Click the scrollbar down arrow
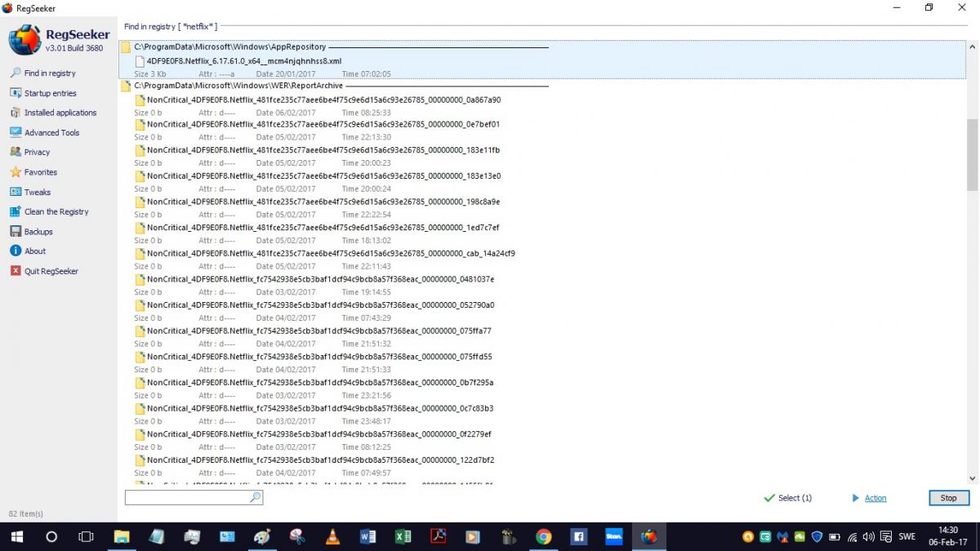Image resolution: width=980 pixels, height=551 pixels. point(972,479)
